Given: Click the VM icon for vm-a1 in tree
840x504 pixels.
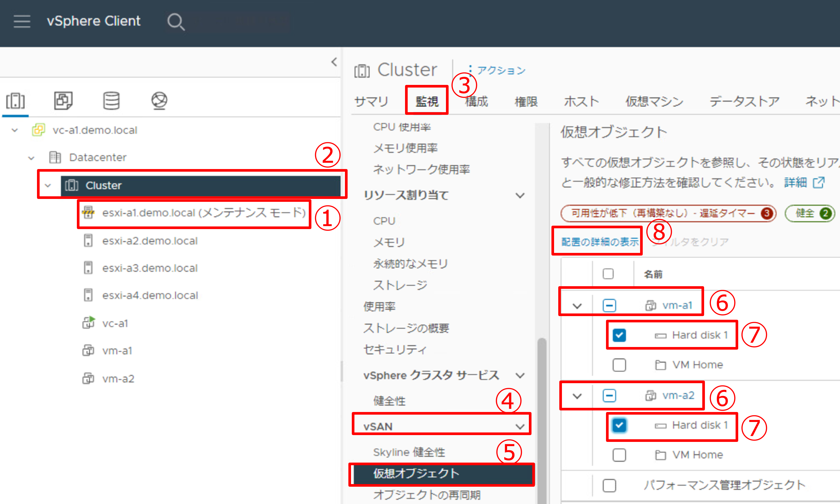Looking at the screenshot, I should click(88, 350).
